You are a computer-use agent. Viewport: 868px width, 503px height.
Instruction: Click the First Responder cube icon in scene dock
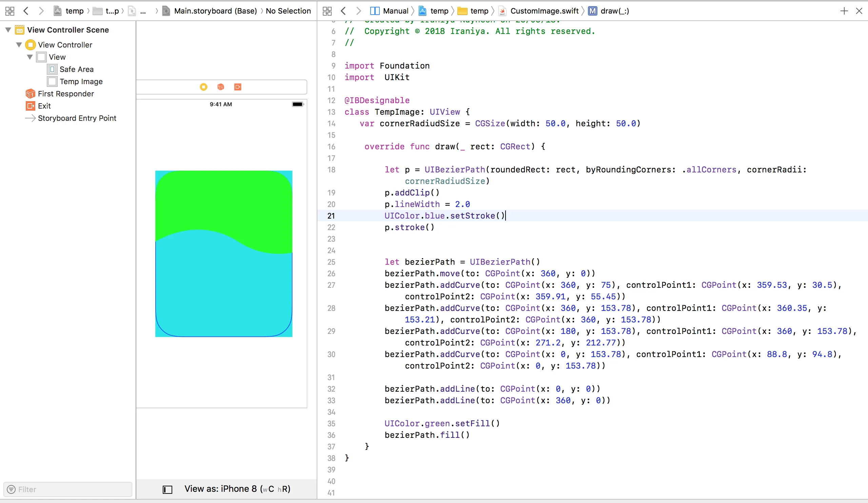coord(220,87)
